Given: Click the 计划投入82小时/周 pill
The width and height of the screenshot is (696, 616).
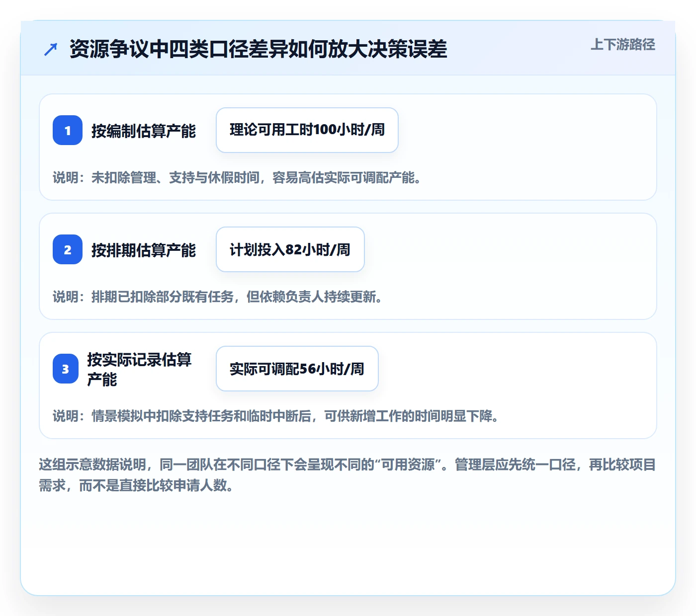Looking at the screenshot, I should pos(290,249).
